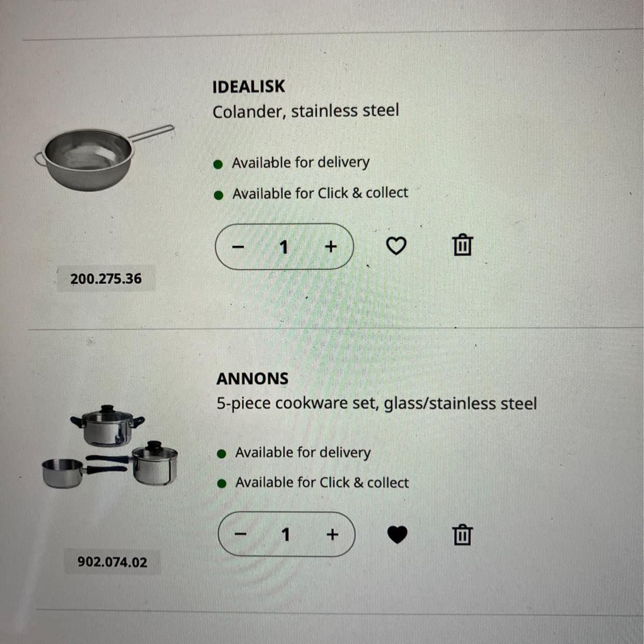Select article number 902.074.02 label
This screenshot has height=644, width=644.
click(x=113, y=562)
